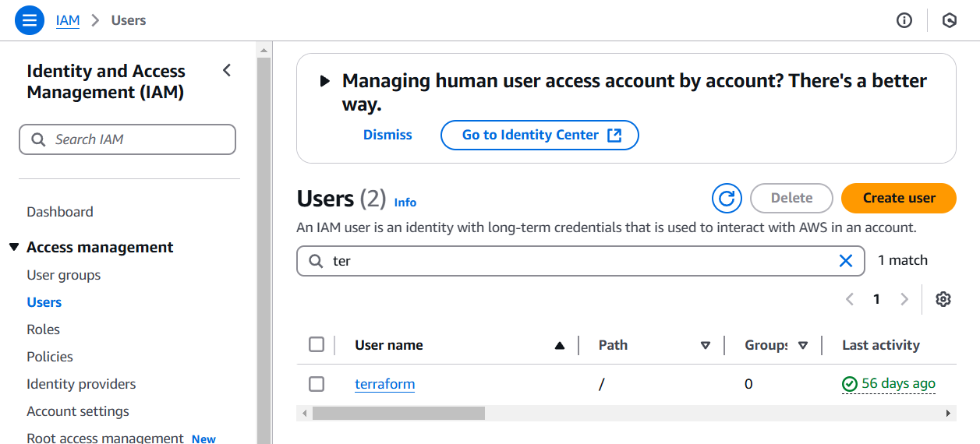
Task: Select all users checkbox in header
Action: tap(317, 344)
